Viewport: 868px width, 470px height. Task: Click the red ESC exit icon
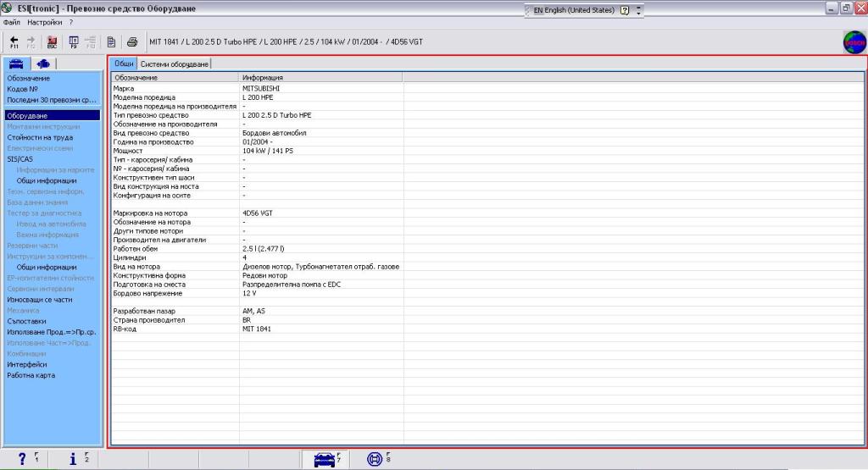(52, 42)
